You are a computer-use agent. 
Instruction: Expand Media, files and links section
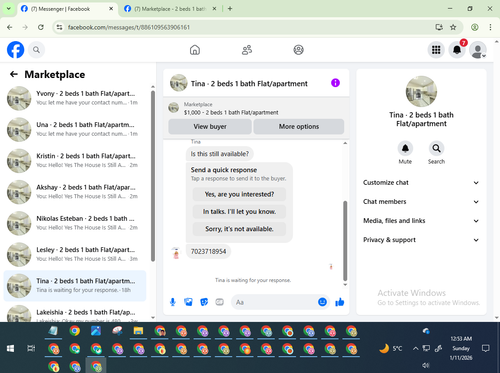421,221
